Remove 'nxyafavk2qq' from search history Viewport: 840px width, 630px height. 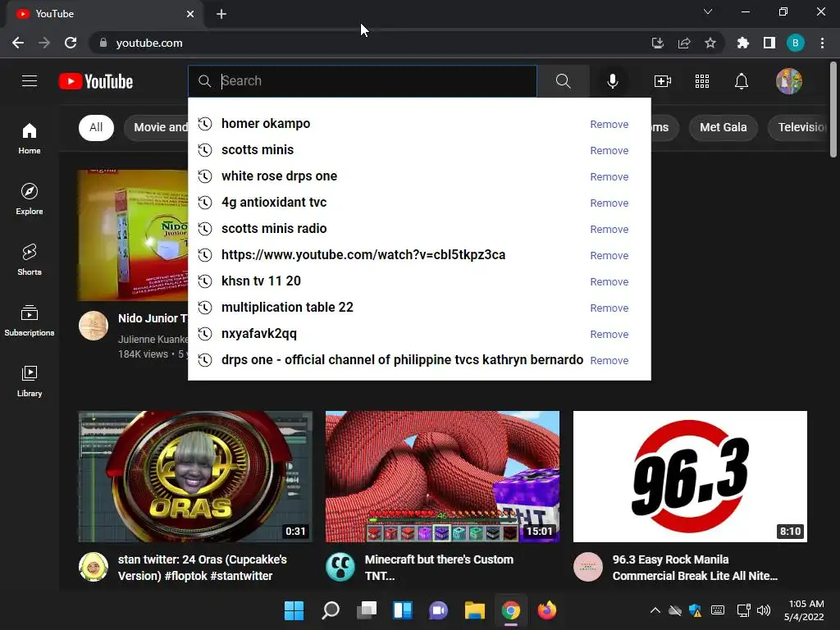tap(609, 335)
